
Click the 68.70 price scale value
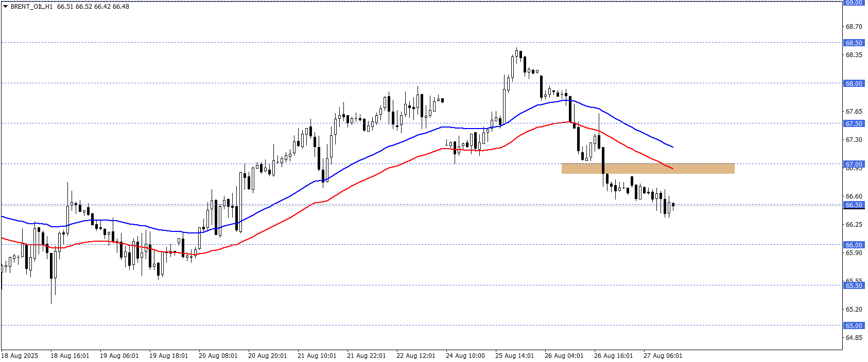pos(854,27)
